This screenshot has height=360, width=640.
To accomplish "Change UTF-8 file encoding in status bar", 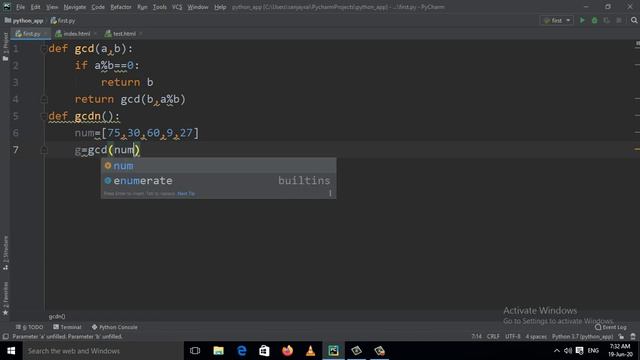I will tap(513, 337).
